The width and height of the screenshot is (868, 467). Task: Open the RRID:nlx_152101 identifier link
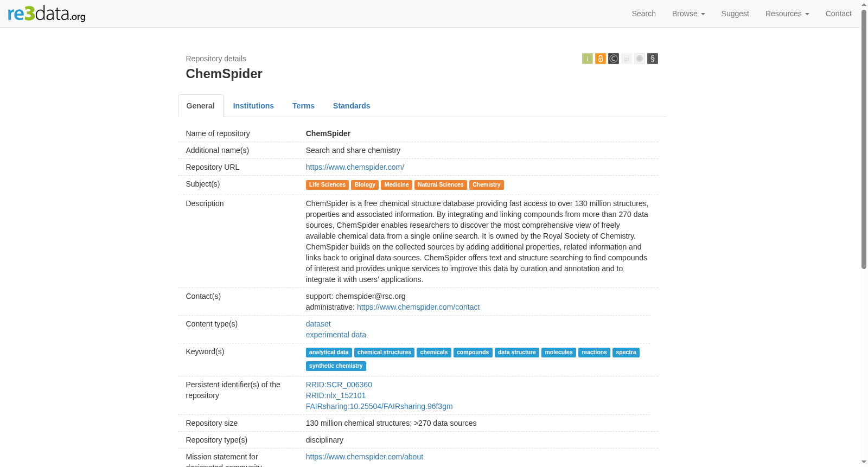point(336,395)
